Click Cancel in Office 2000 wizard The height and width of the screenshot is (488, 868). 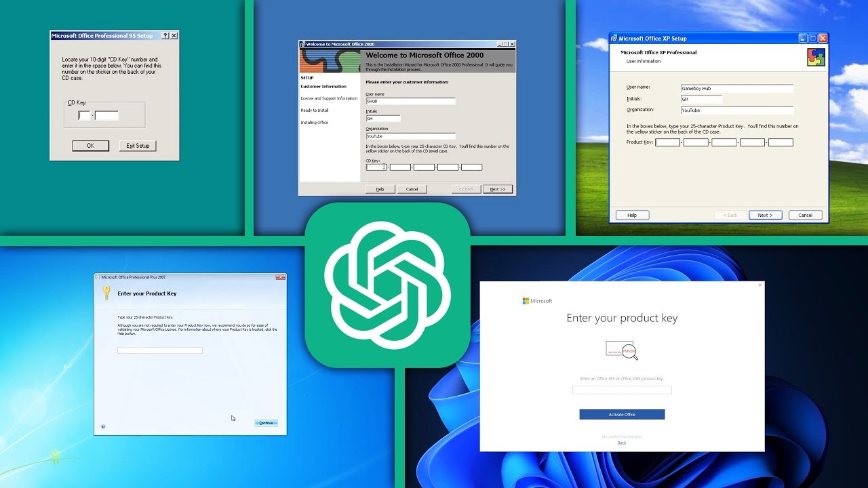[x=412, y=189]
